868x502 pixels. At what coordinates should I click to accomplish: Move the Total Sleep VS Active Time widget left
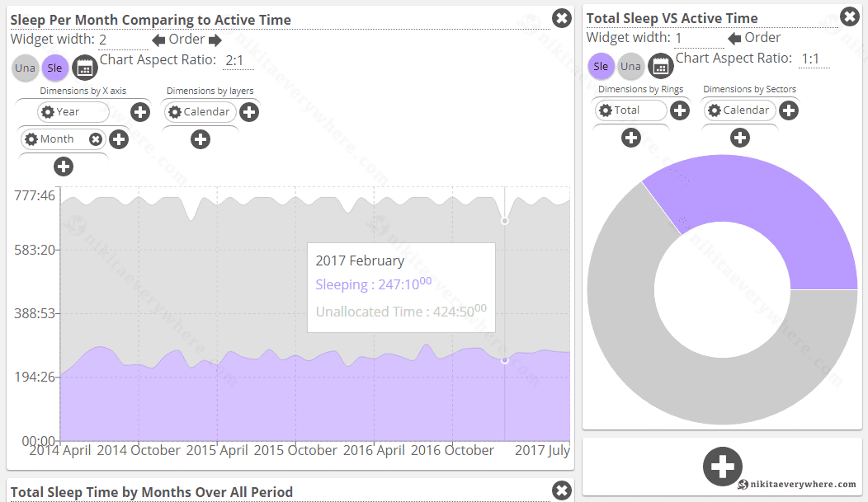(x=734, y=38)
